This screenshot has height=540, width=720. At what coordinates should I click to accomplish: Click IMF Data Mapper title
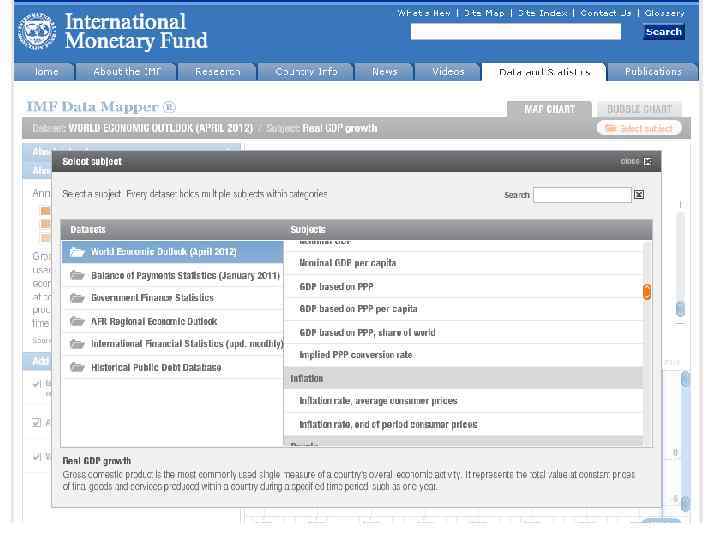101,107
